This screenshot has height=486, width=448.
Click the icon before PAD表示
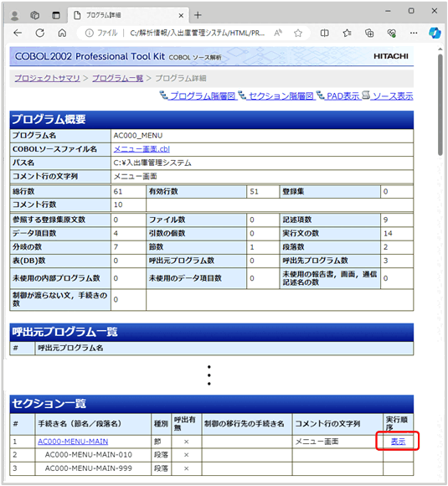click(x=321, y=96)
